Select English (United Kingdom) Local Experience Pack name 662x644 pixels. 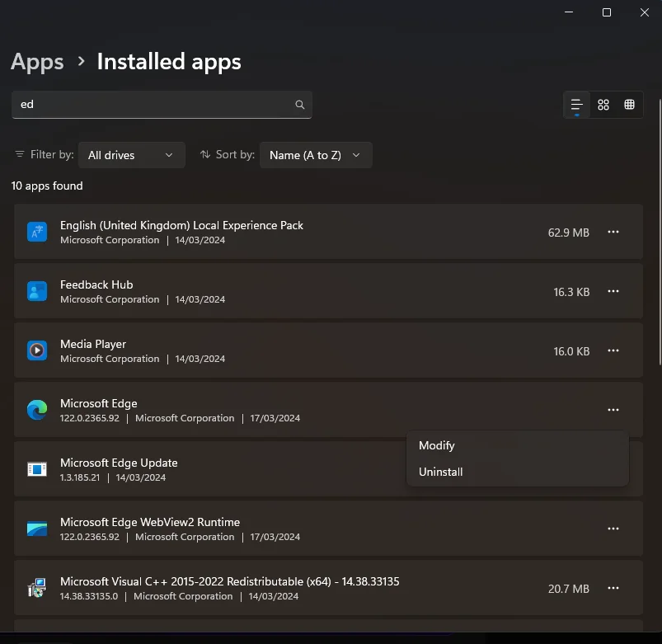(x=181, y=225)
